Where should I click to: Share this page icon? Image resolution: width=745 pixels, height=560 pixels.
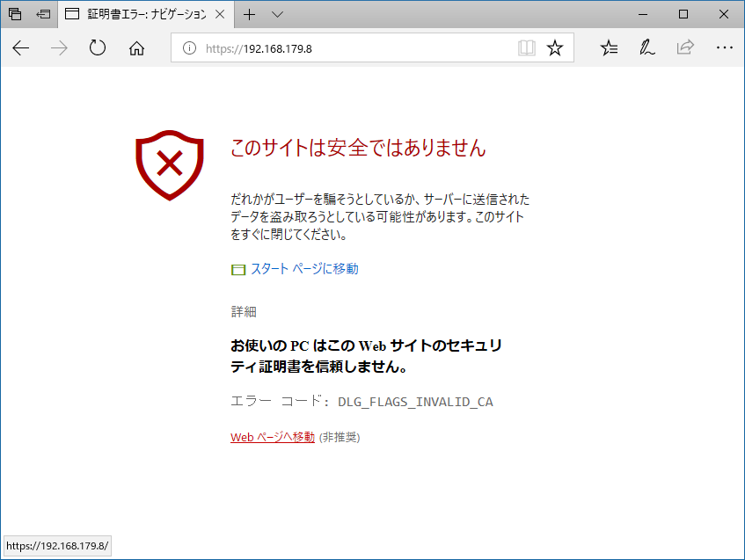click(x=685, y=47)
